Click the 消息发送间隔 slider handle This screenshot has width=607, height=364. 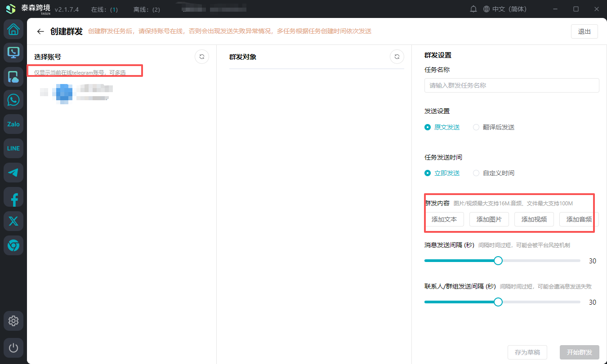pyautogui.click(x=498, y=261)
